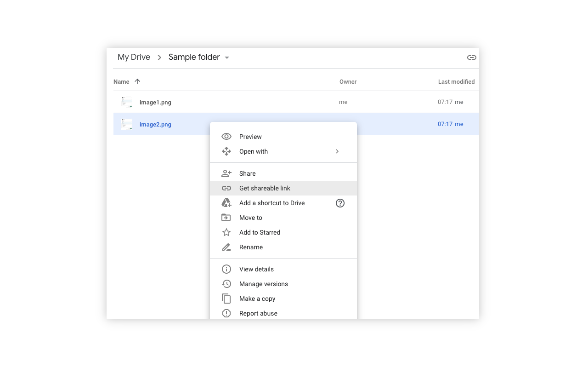Click the help question mark icon

(x=340, y=203)
